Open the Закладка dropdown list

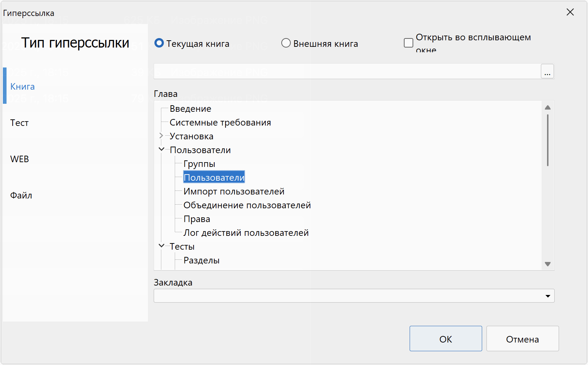[547, 296]
